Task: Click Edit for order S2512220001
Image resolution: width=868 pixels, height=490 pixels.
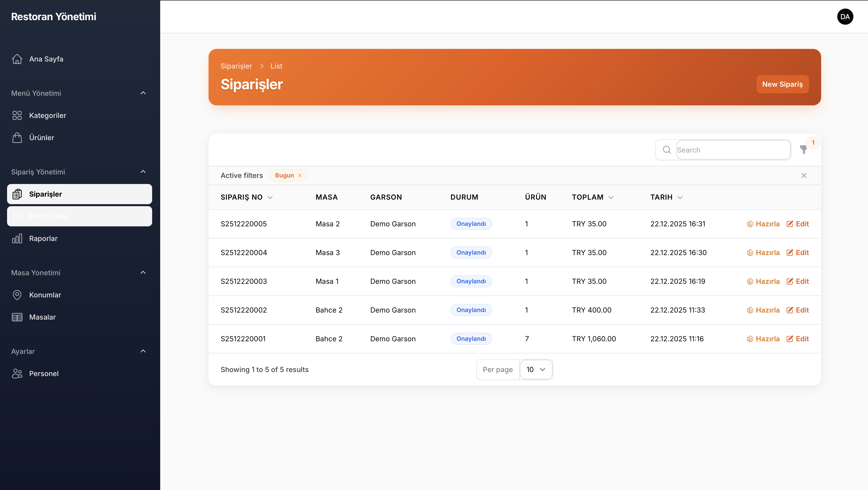Action: click(797, 339)
